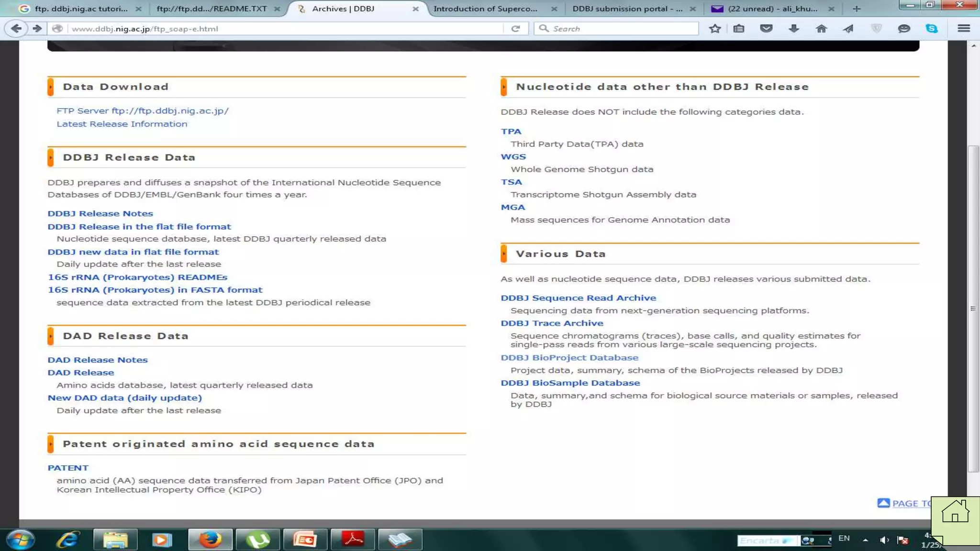Show hidden system tray icons
Viewport: 980px width, 551px height.
(x=865, y=540)
